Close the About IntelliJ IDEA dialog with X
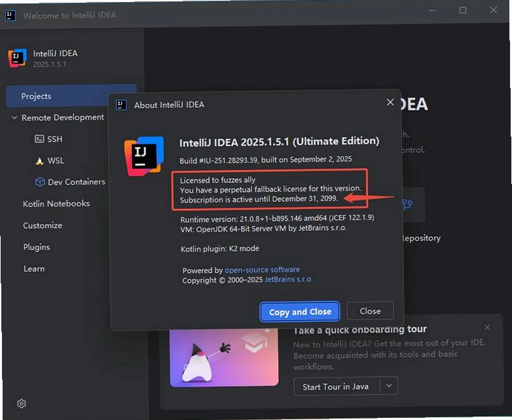Viewport: 512px width, 420px height. (x=390, y=102)
